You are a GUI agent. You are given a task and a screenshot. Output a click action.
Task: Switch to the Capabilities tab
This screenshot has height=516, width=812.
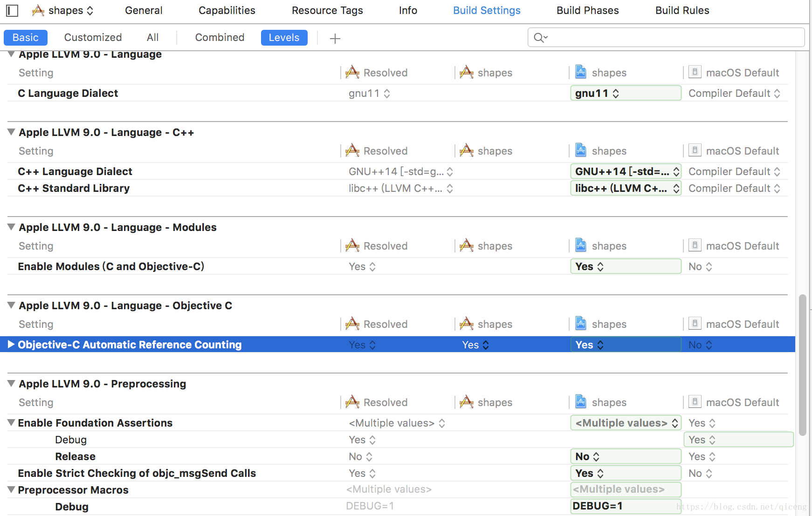[x=227, y=10]
